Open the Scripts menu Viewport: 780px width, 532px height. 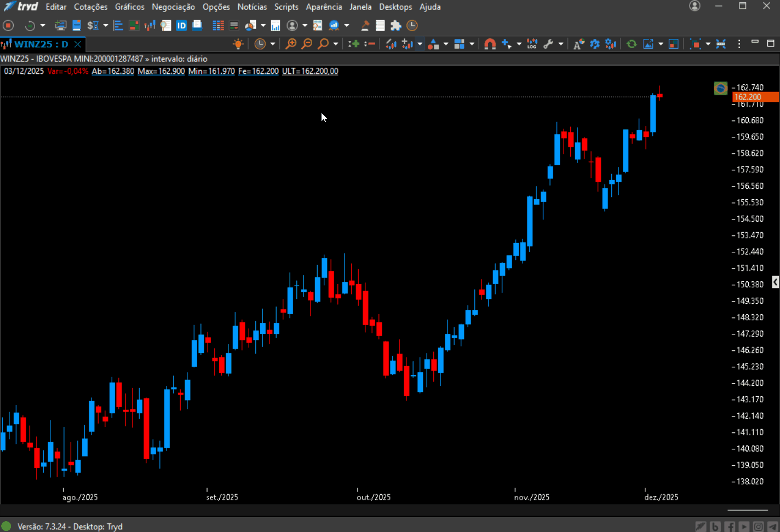[286, 7]
